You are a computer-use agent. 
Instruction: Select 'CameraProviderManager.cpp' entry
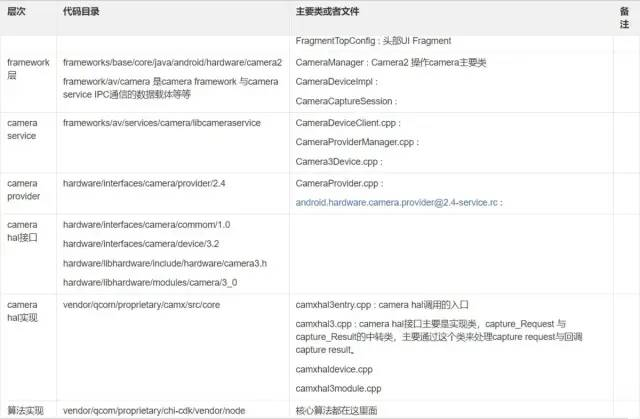tap(357, 142)
